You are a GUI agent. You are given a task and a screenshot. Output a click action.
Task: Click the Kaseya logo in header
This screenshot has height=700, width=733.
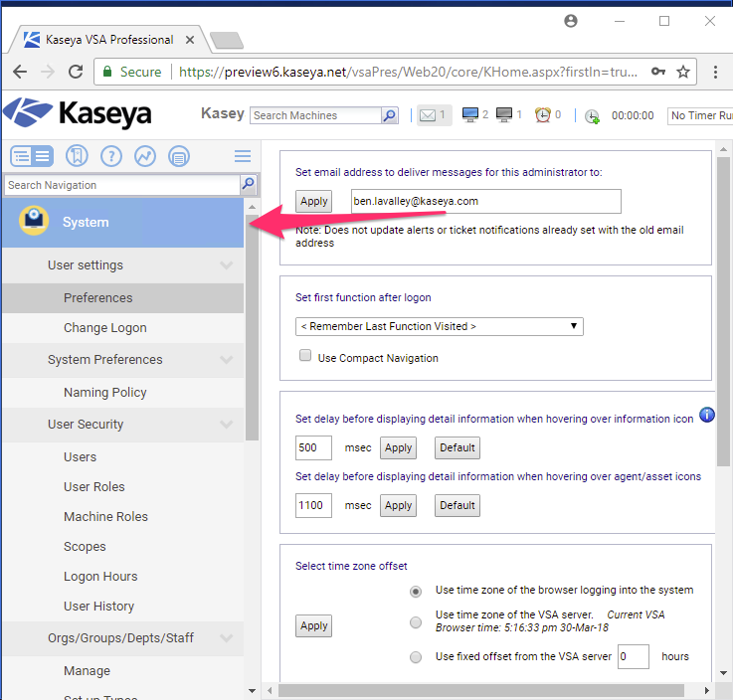(78, 113)
